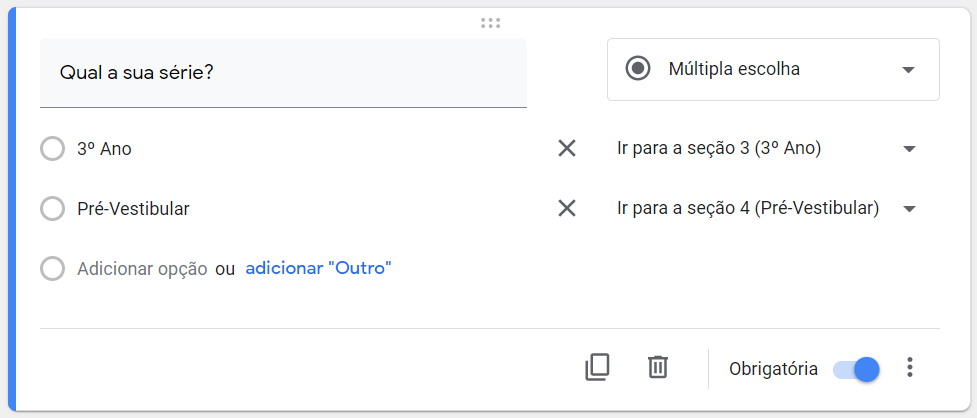Select the Pré-Vestibular radio button
The height and width of the screenshot is (418, 977).
(x=52, y=209)
